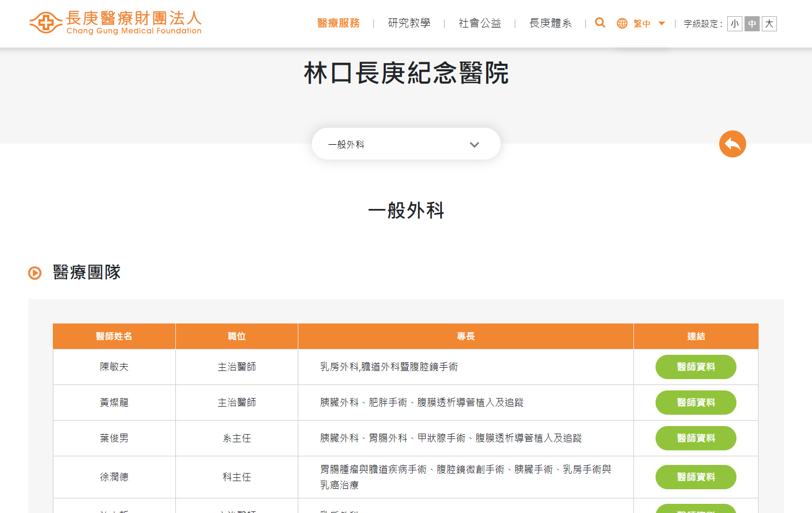812x513 pixels.
Task: Expand the 一般外科 department dropdown
Action: coord(406,144)
